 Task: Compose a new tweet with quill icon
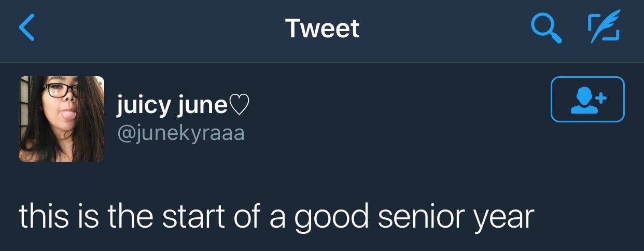point(604,28)
